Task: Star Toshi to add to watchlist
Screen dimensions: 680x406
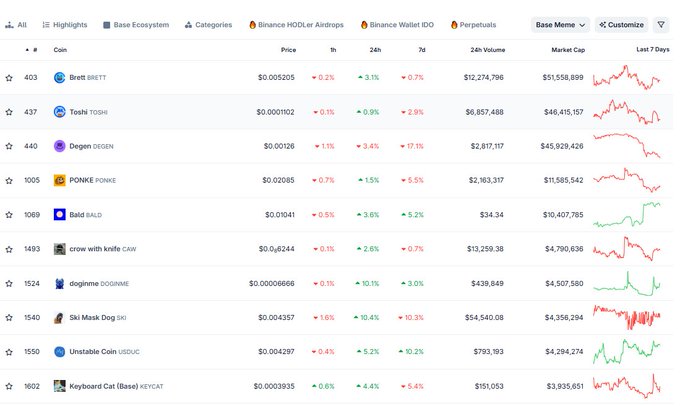Action: pyautogui.click(x=9, y=112)
